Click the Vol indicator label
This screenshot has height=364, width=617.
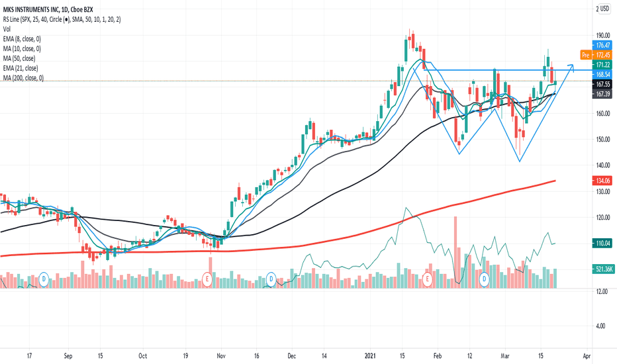[x=7, y=28]
